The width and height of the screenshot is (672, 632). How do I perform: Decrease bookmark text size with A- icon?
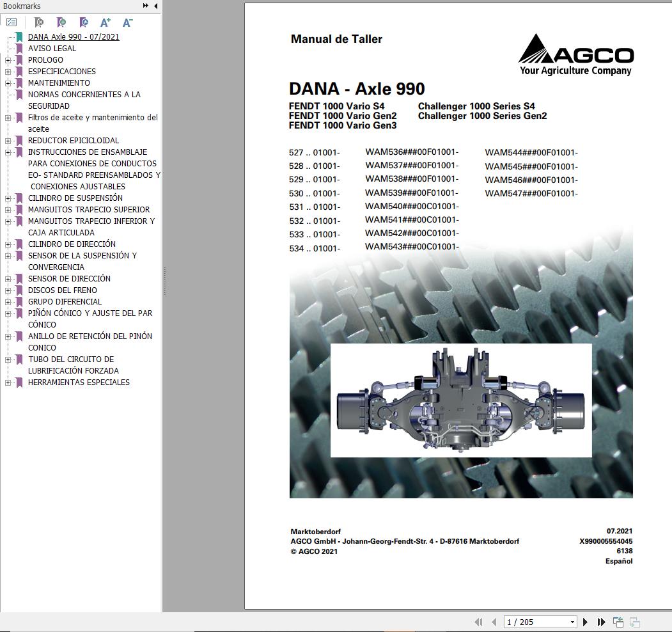click(x=127, y=22)
